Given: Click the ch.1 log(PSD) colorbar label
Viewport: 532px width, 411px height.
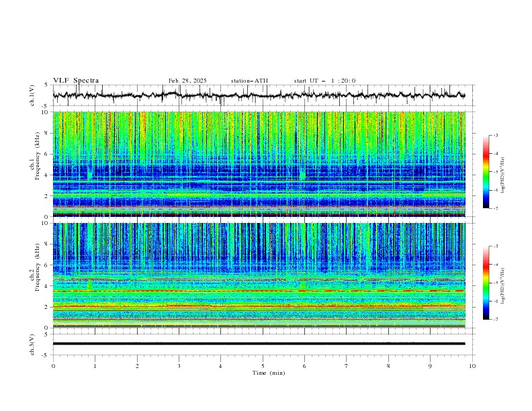Looking at the screenshot, I should [x=502, y=175].
